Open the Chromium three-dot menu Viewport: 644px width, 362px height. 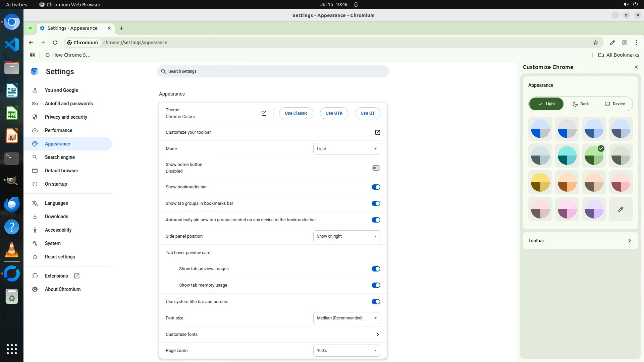click(x=637, y=43)
